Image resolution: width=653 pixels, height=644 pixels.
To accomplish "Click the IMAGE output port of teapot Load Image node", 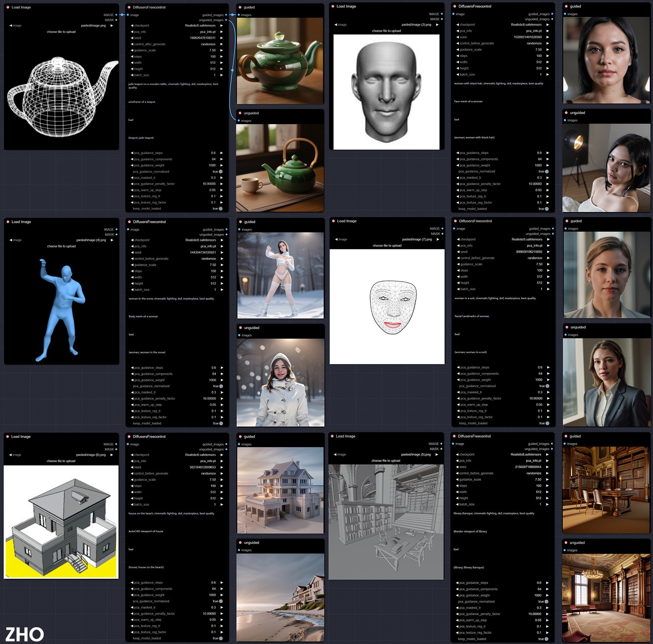I will 116,15.
